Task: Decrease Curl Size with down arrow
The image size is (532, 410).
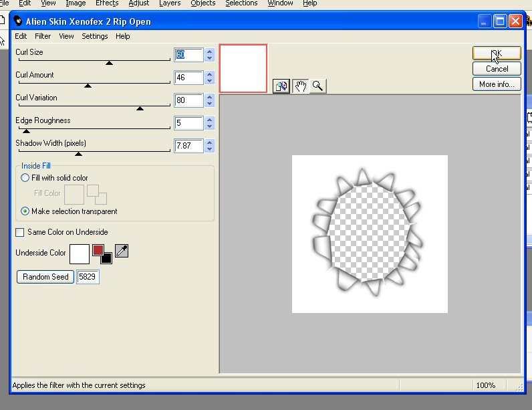Action: (210, 58)
